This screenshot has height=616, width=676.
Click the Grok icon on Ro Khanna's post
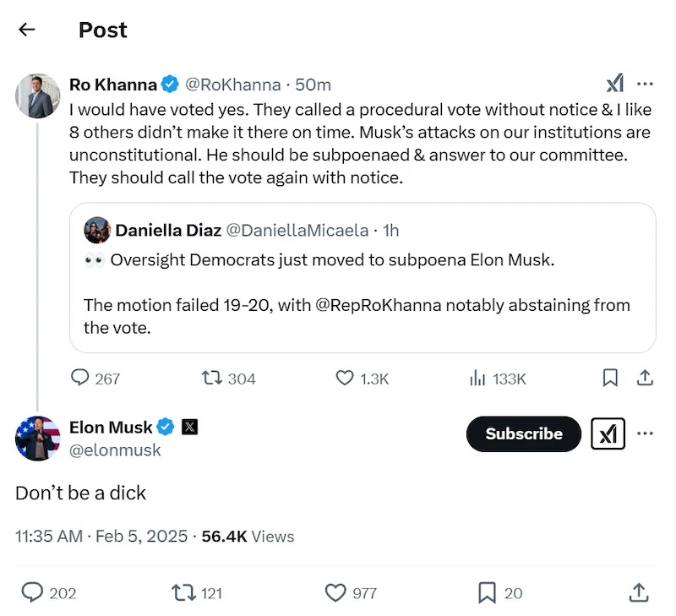615,83
